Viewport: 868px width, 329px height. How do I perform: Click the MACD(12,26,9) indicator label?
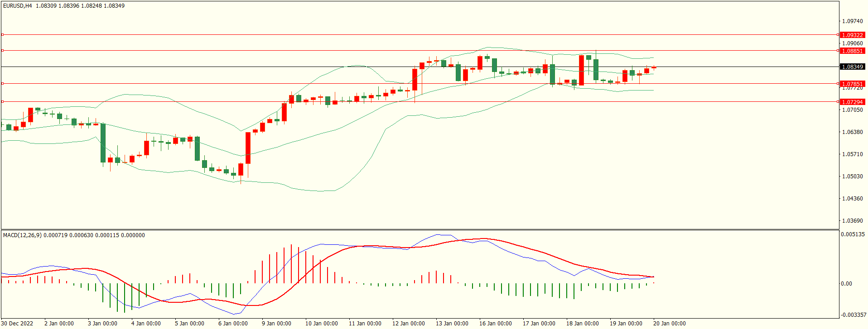(22, 235)
